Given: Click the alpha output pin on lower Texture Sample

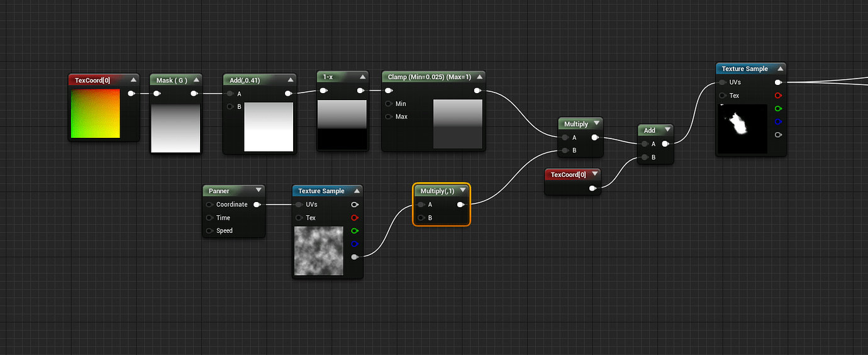Looking at the screenshot, I should tap(355, 257).
